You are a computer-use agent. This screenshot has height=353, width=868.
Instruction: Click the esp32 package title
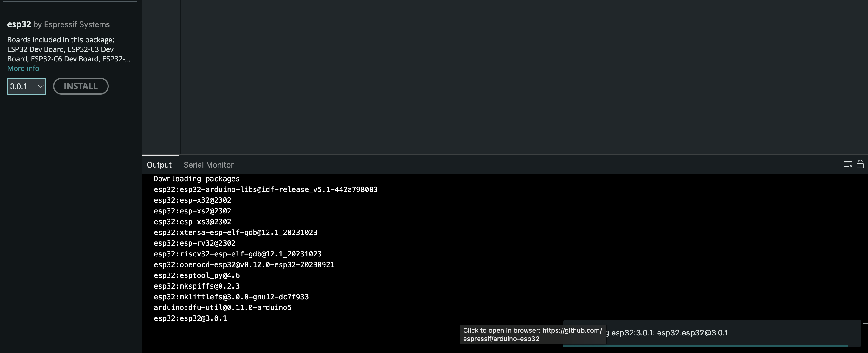[x=19, y=24]
